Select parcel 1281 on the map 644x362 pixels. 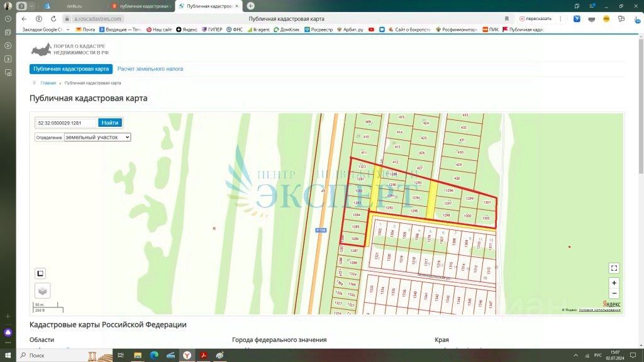[x=360, y=179]
